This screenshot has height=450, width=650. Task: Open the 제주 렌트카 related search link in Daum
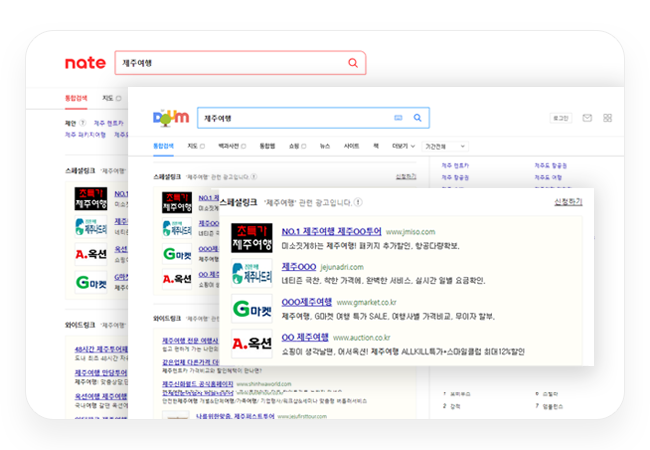455,165
